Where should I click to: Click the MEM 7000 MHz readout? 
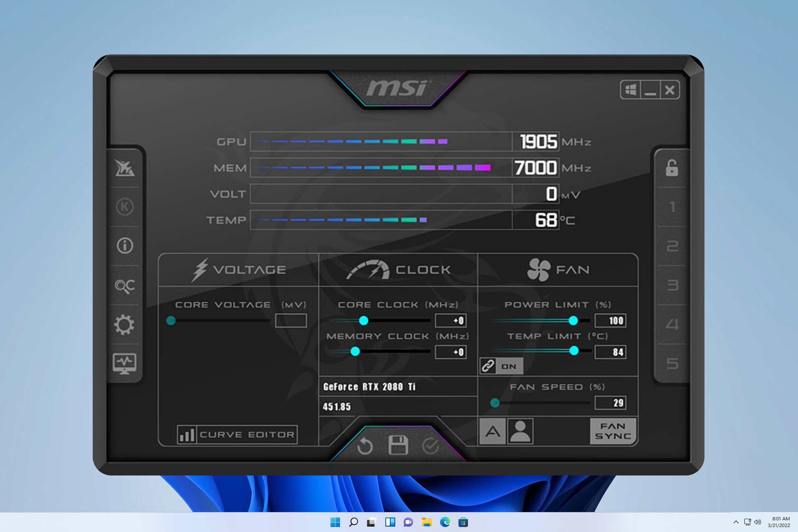[535, 168]
